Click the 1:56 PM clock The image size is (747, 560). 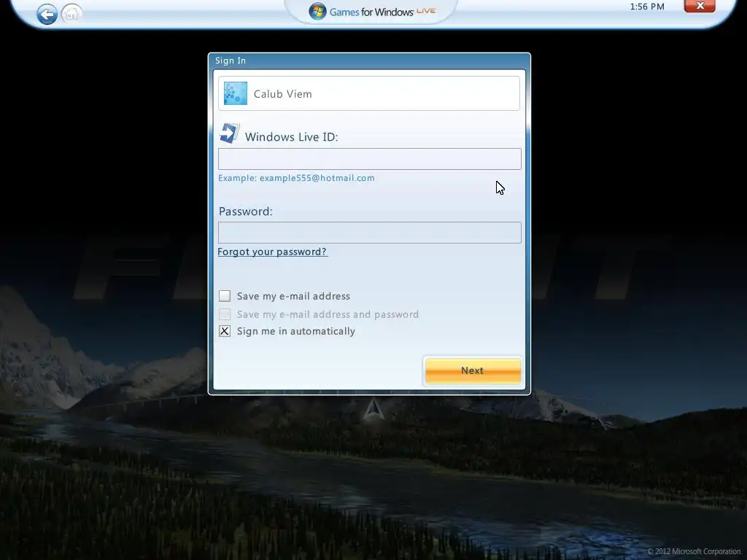[647, 7]
